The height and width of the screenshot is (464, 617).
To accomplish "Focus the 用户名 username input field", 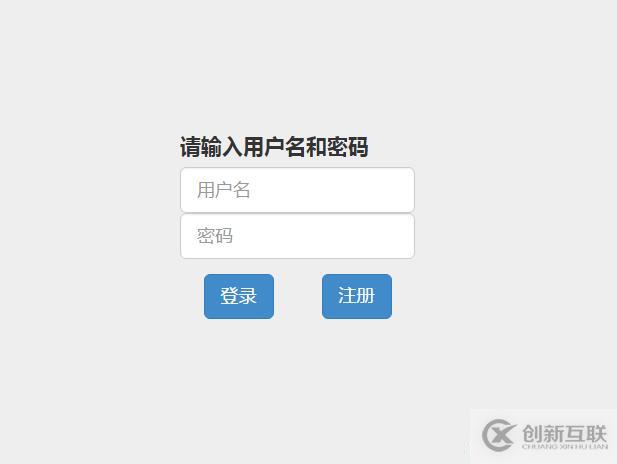I will [297, 190].
